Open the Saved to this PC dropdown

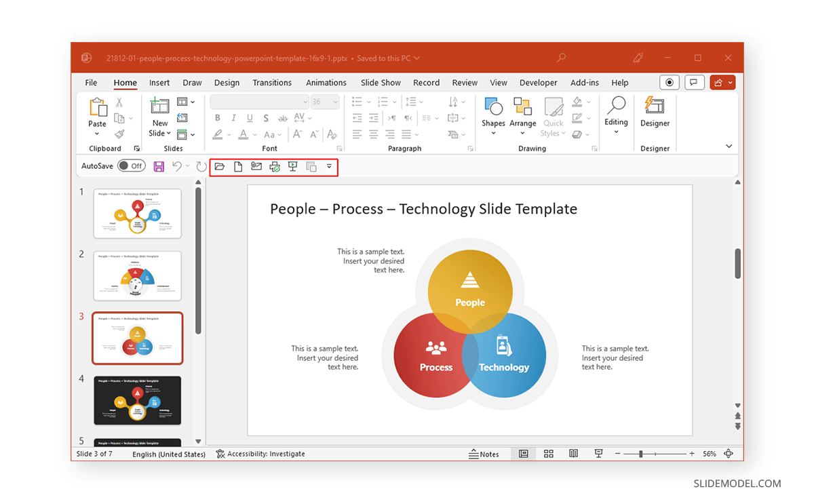pyautogui.click(x=416, y=58)
